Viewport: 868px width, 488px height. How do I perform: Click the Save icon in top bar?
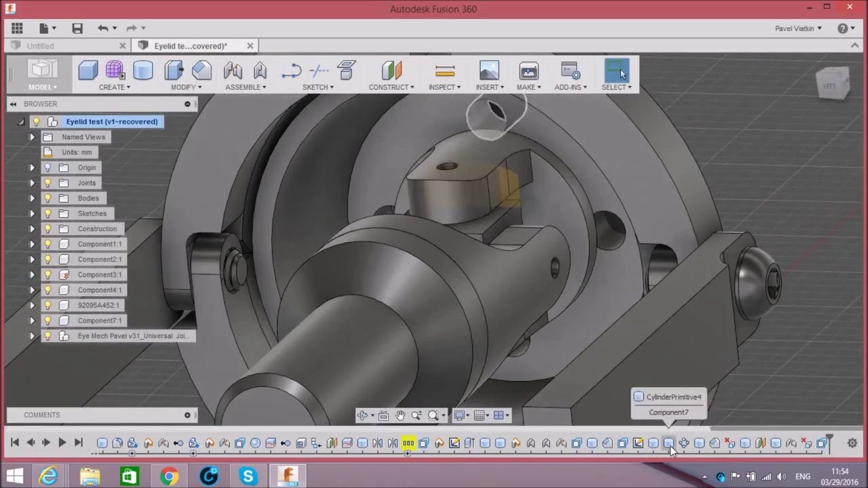click(x=77, y=28)
